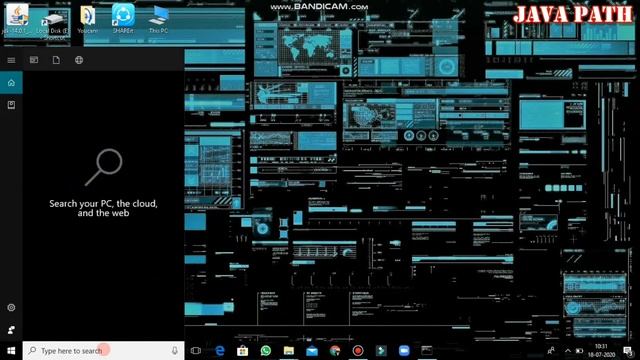Open File Explorer from the taskbar
The width and height of the screenshot is (640, 360).
click(289, 351)
